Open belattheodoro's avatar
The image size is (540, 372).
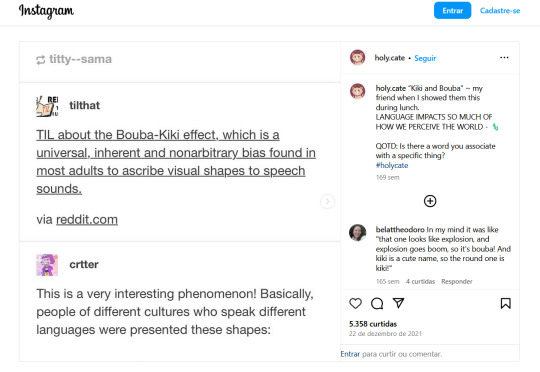357,232
